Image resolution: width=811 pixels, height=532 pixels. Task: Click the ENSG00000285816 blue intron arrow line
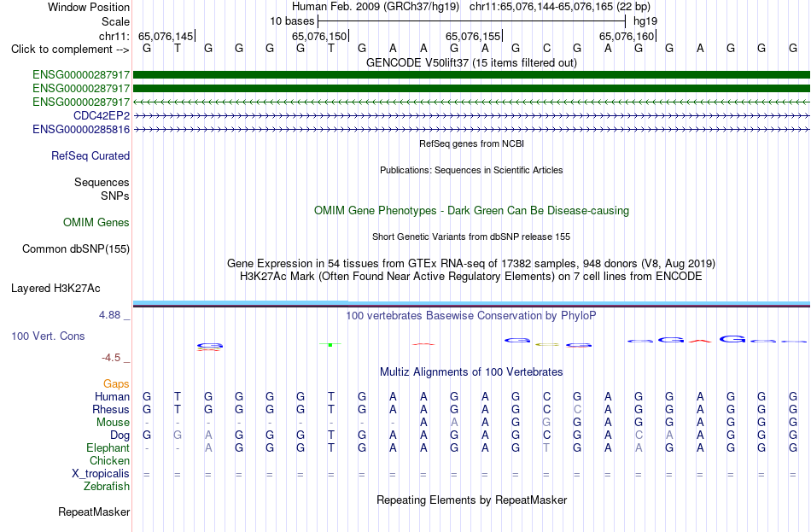(471, 130)
